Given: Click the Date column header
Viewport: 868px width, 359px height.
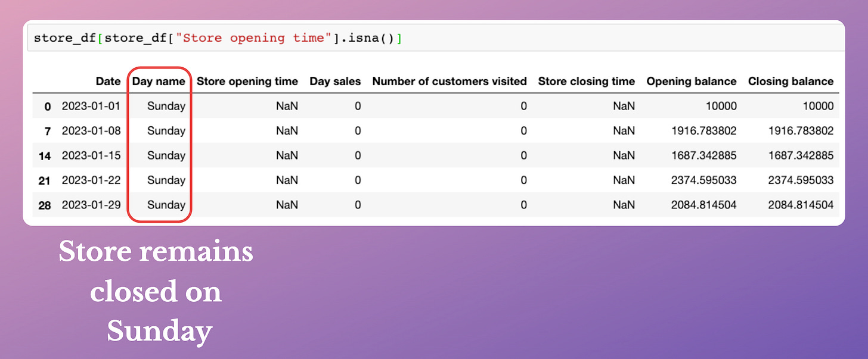Looking at the screenshot, I should (108, 81).
